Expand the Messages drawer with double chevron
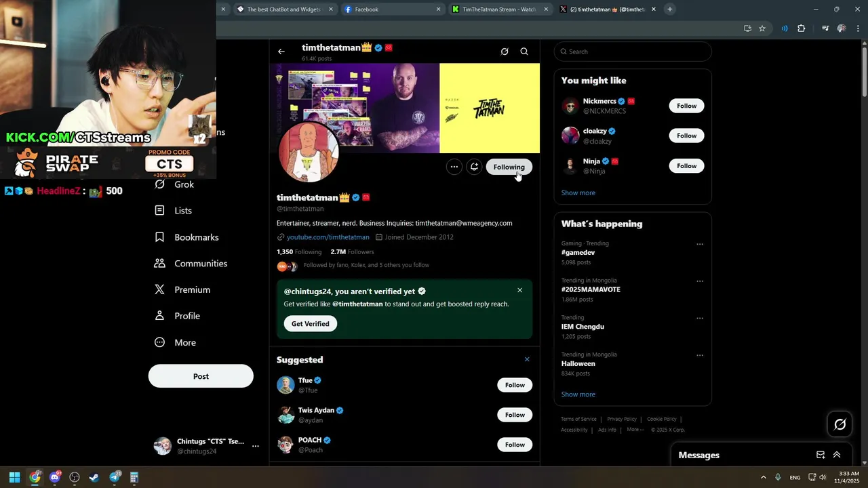868x488 pixels. [x=837, y=455]
